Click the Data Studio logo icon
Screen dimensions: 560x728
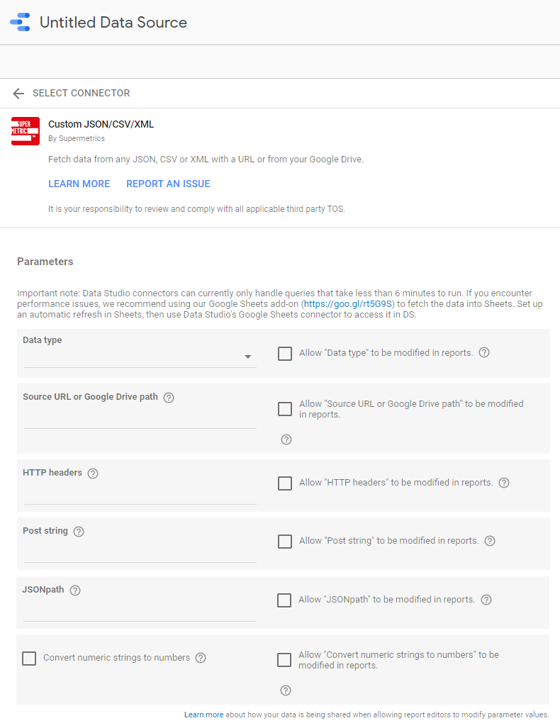tap(20, 22)
